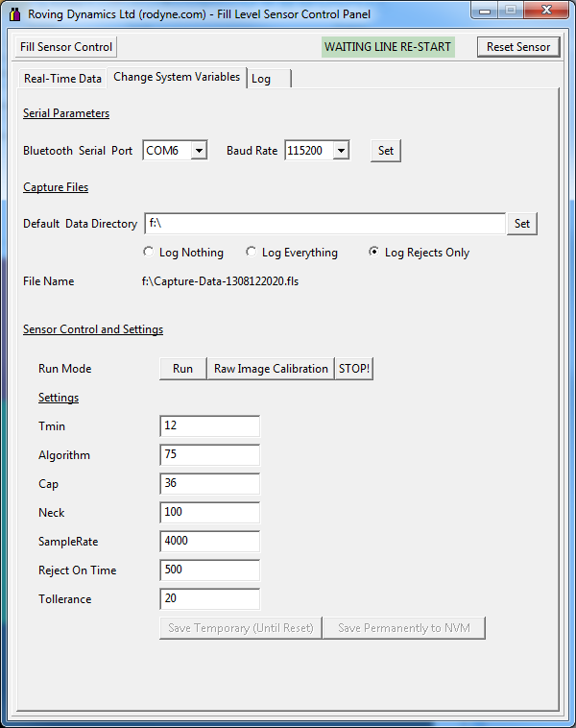Click the Fill Sensor Control button
Image resolution: width=576 pixels, height=728 pixels.
(x=66, y=47)
